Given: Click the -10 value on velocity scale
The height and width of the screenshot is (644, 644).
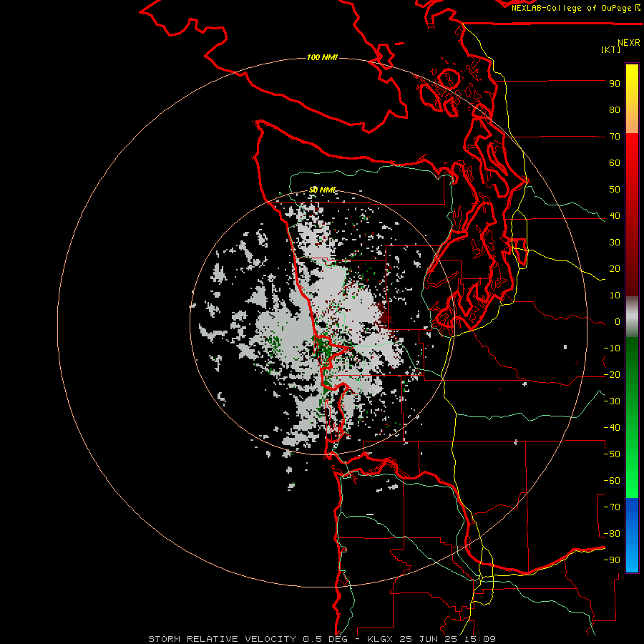Looking at the screenshot, I should tap(612, 348).
